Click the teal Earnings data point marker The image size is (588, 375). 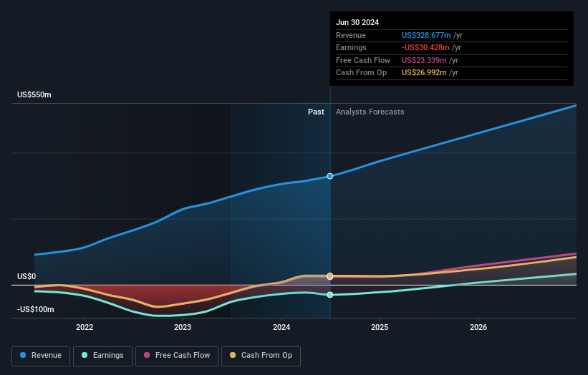click(329, 295)
